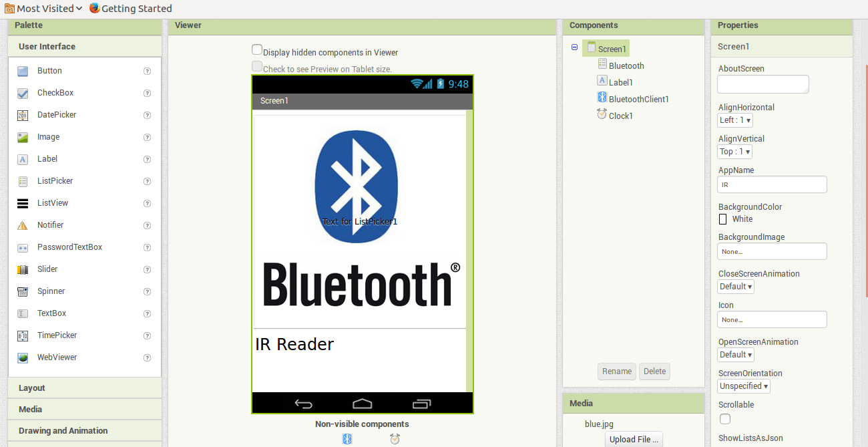868x447 pixels.
Task: Select the IR Reader label in viewer
Action: pos(294,344)
